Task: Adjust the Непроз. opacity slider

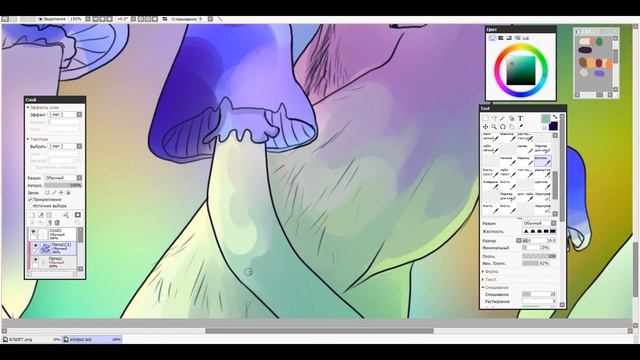Action: click(x=63, y=185)
